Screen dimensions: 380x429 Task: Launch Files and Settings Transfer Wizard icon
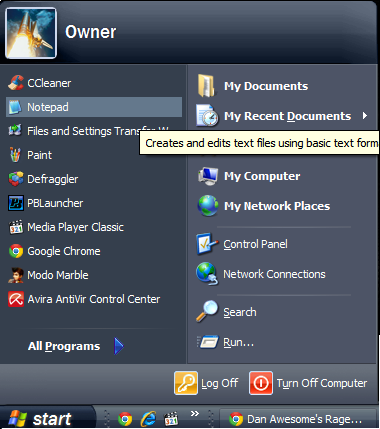(16, 131)
